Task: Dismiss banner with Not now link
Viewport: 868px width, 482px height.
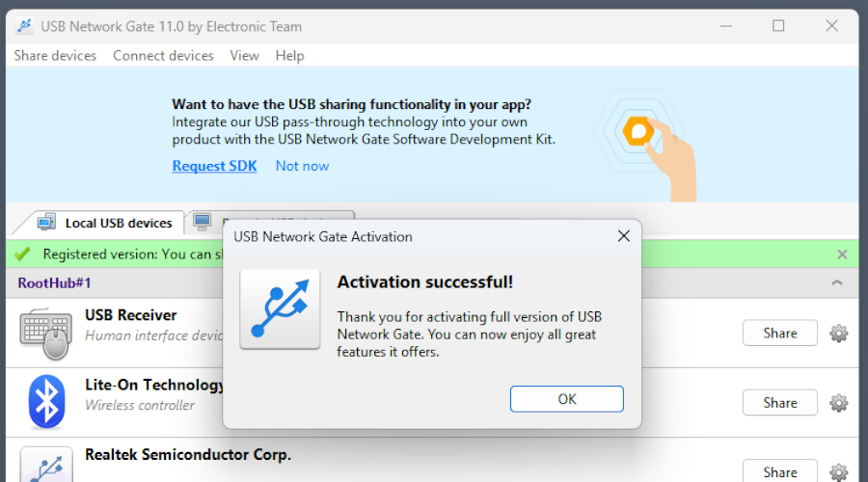Action: (x=302, y=166)
